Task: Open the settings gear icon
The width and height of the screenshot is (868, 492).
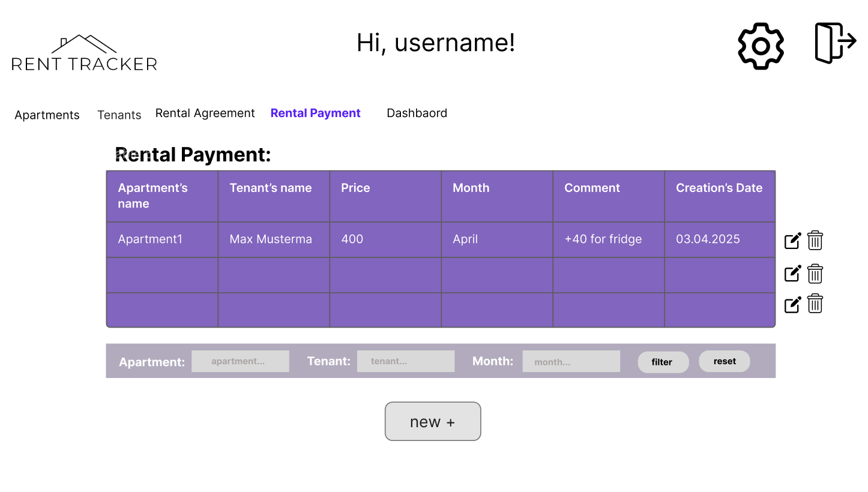Action: [760, 46]
